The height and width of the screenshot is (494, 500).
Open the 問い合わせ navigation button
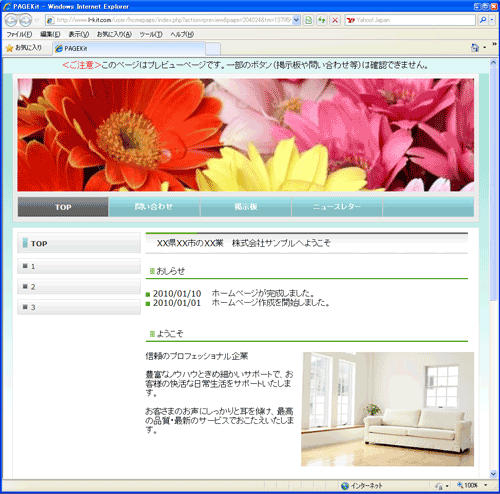(154, 207)
